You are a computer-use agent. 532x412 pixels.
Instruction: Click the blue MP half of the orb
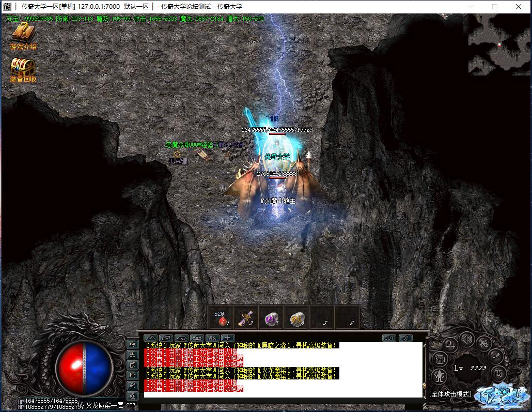(x=98, y=368)
